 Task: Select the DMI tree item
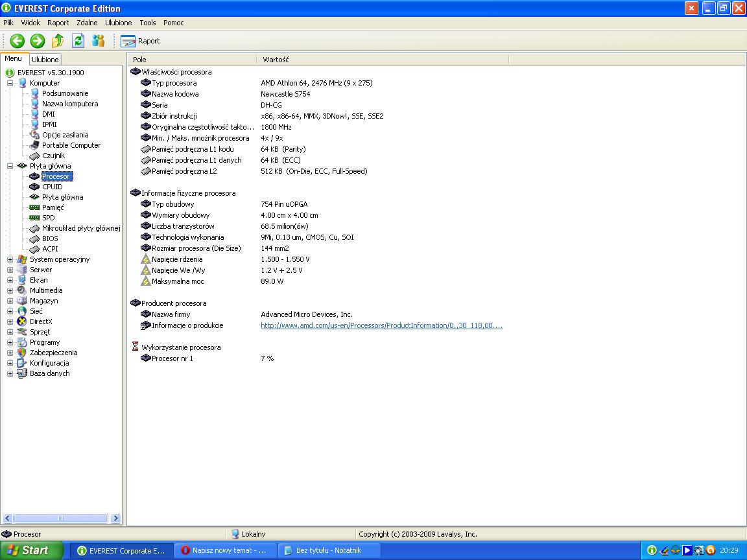(48, 114)
